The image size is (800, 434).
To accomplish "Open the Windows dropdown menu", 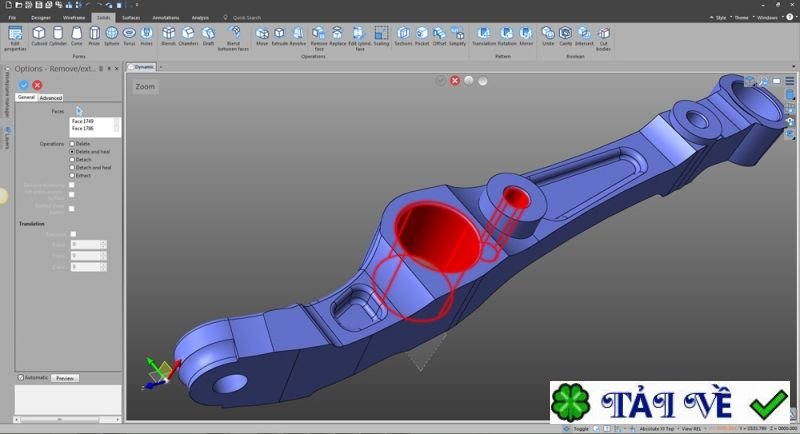I will pyautogui.click(x=768, y=17).
